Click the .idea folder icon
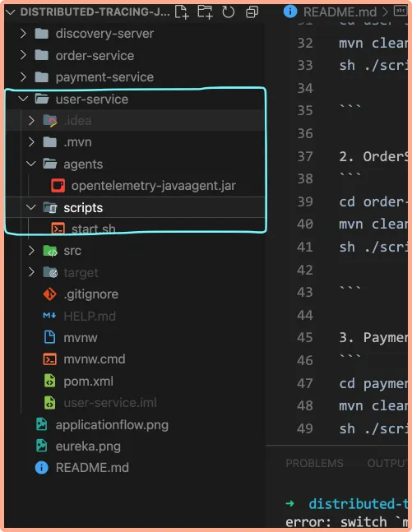Image resolution: width=412 pixels, height=532 pixels. [50, 120]
